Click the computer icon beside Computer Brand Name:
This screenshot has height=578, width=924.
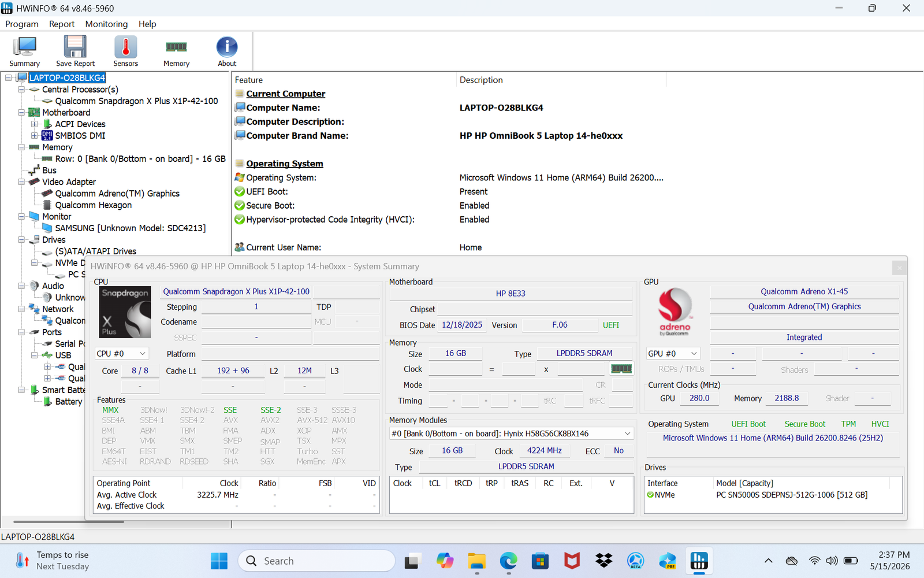[x=240, y=135]
